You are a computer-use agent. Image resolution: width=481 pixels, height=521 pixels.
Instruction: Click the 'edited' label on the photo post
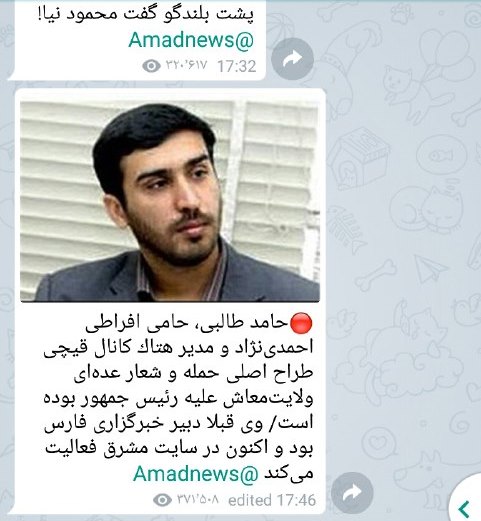[x=250, y=500]
